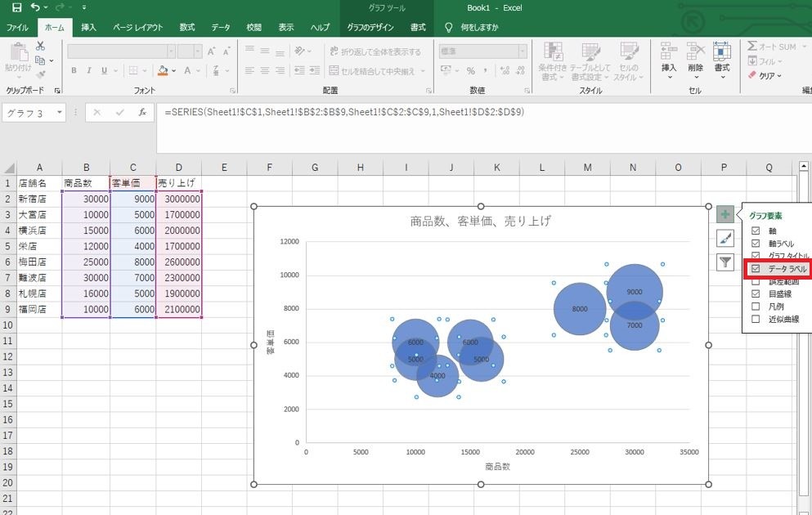
Task: Click the Align Right icon
Action: pyautogui.click(x=280, y=70)
